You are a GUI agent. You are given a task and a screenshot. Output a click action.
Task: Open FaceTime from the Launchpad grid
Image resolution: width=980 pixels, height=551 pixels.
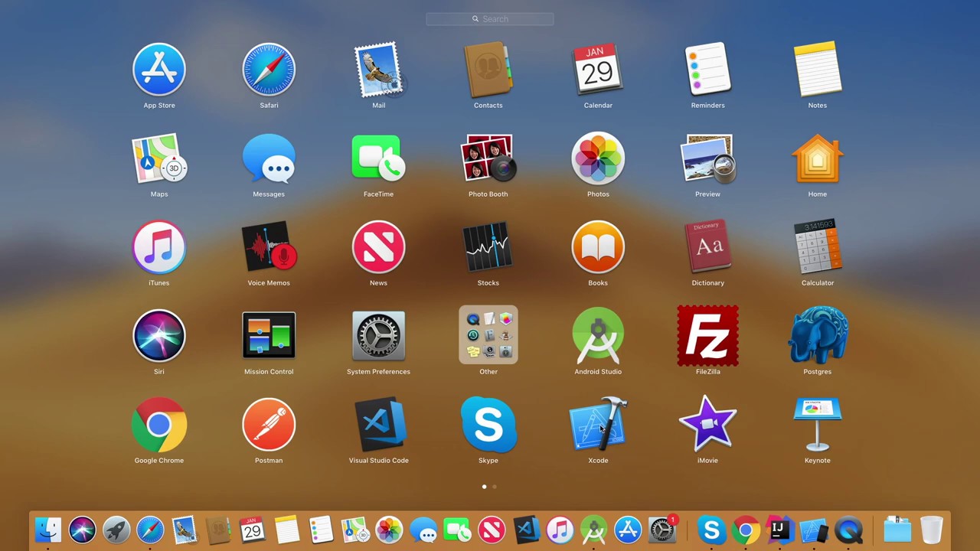click(378, 159)
